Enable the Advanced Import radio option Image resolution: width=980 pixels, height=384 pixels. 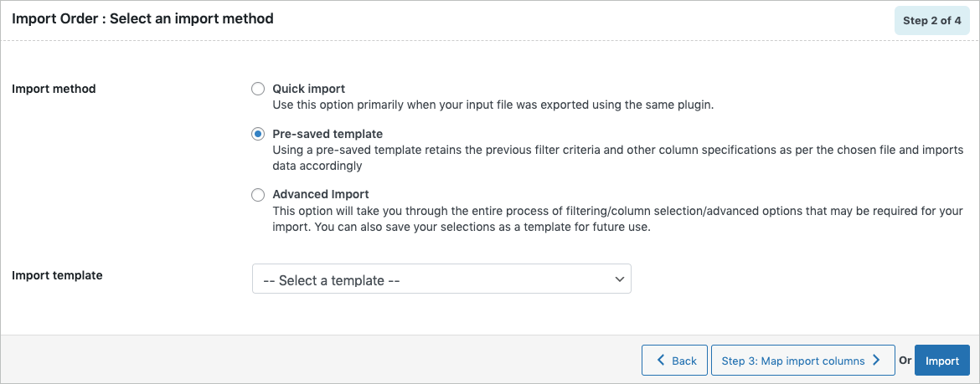pos(258,195)
